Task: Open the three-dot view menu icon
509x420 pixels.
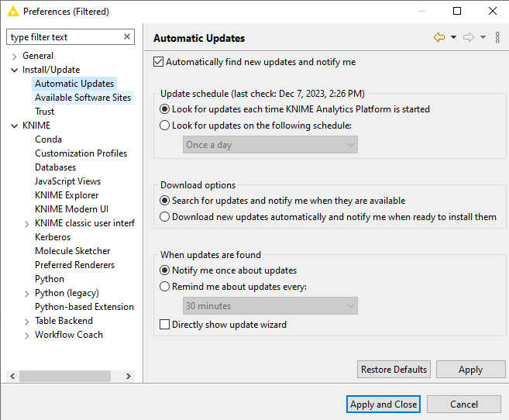Action: click(x=497, y=37)
